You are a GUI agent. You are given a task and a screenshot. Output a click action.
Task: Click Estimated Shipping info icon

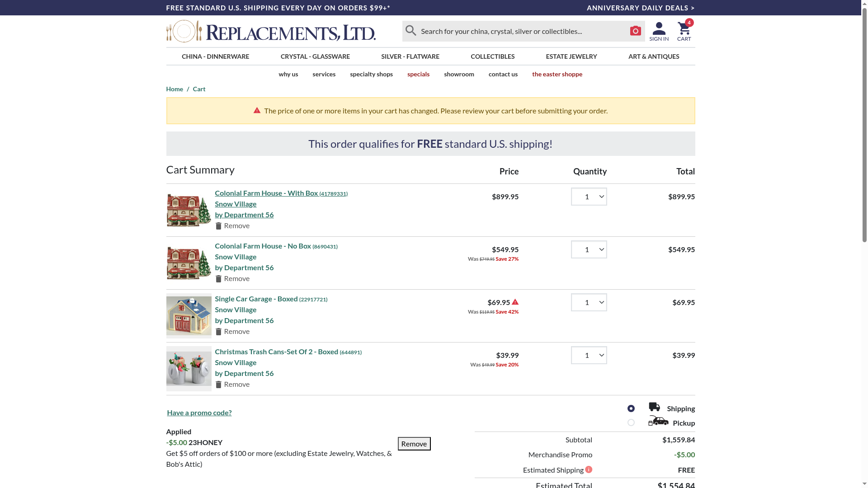tap(589, 469)
